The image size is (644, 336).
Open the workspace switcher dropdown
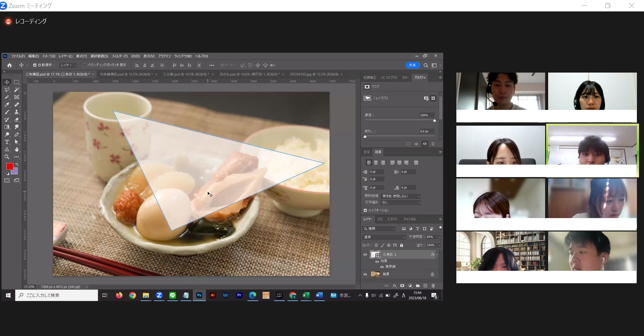[435, 65]
